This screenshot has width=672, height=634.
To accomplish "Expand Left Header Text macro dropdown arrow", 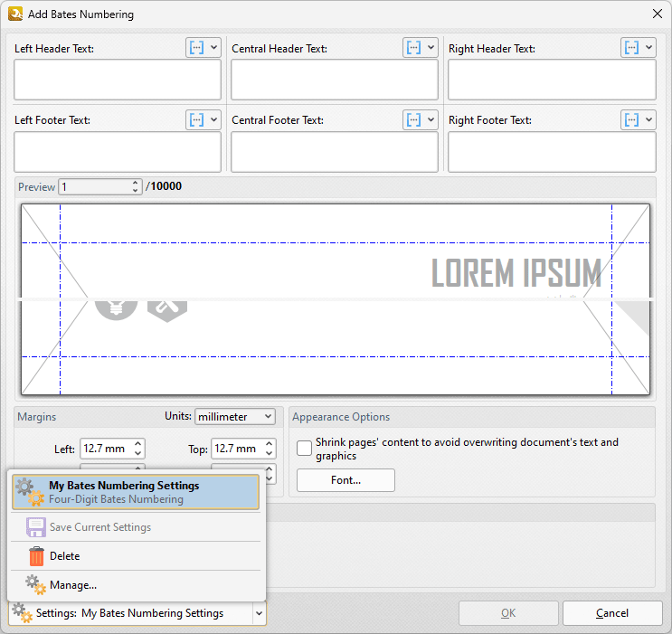I will pyautogui.click(x=213, y=48).
